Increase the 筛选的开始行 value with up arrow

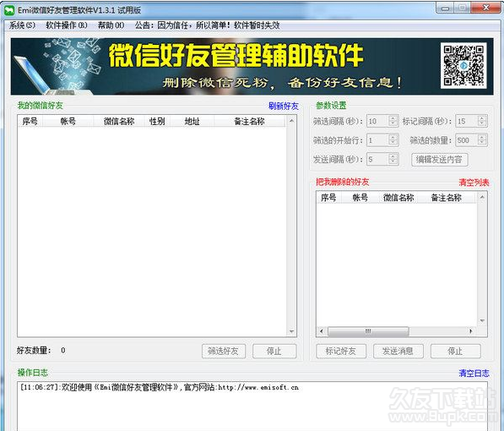[x=393, y=137]
